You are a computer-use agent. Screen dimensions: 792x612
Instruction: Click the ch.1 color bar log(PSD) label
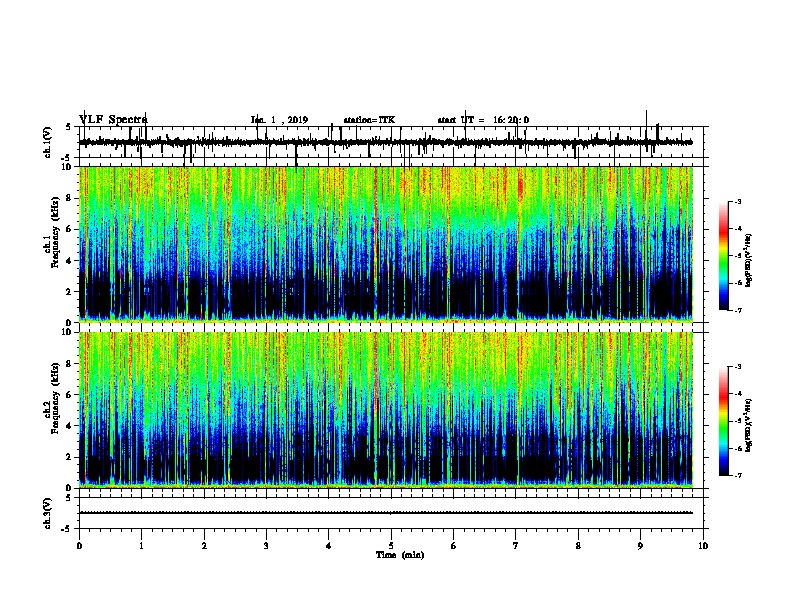tap(749, 260)
